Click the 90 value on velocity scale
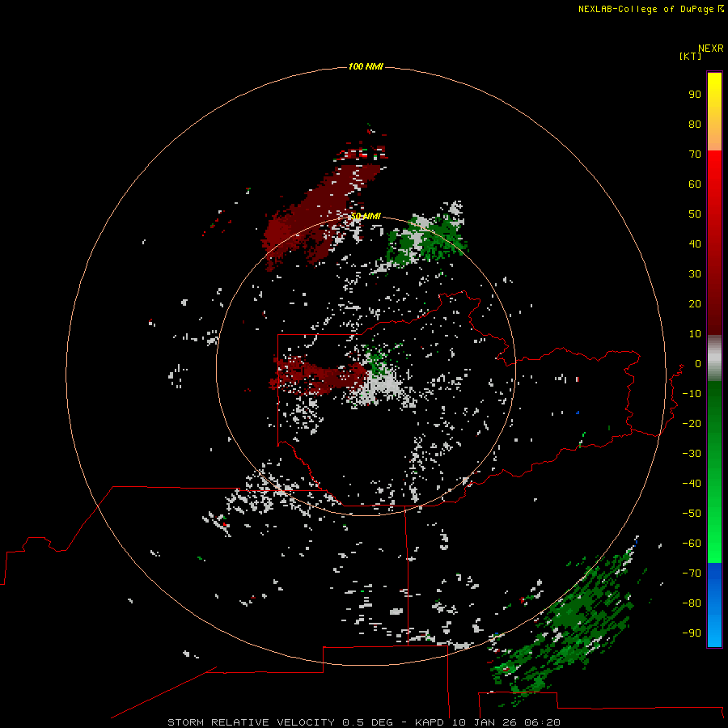This screenshot has width=728, height=728. click(695, 95)
